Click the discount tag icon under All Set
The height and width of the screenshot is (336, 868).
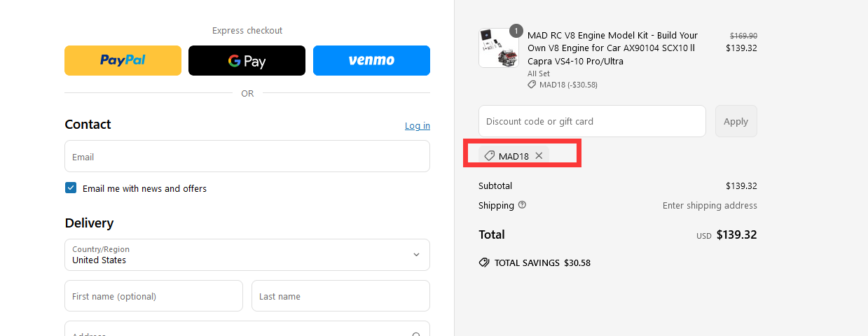(532, 85)
